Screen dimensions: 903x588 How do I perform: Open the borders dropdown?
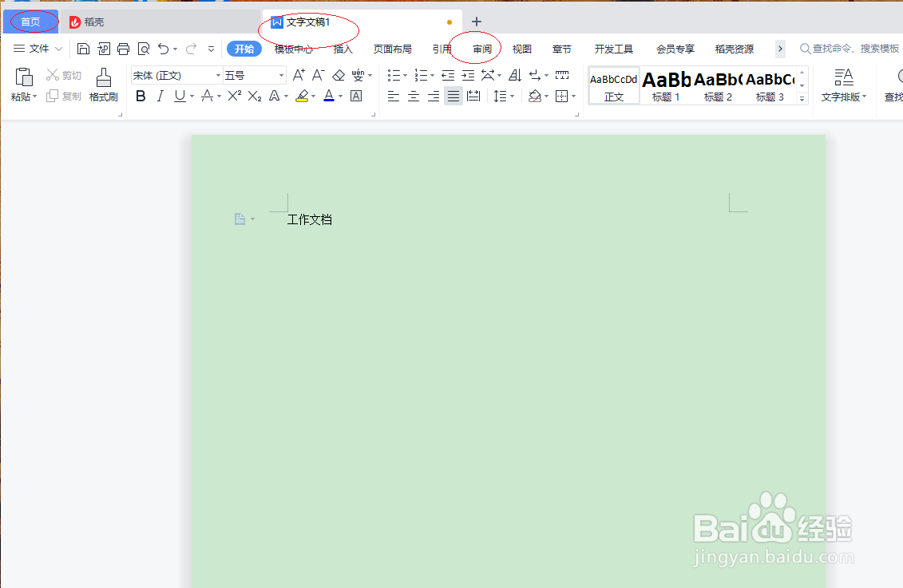[x=573, y=97]
